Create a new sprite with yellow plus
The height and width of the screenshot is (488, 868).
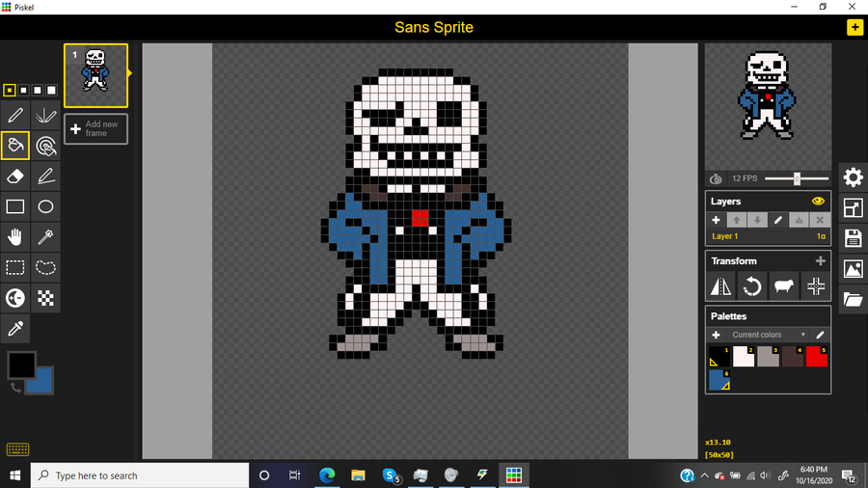pyautogui.click(x=854, y=27)
